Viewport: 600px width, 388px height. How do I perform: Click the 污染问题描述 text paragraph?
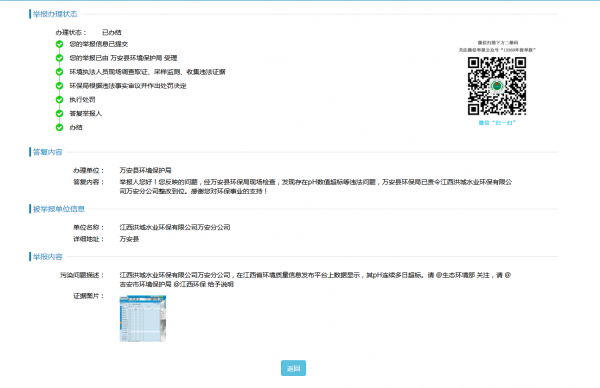(x=315, y=280)
